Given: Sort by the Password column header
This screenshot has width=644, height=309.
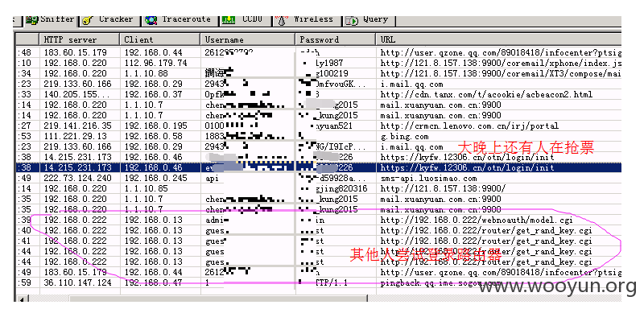Looking at the screenshot, I should [335, 39].
